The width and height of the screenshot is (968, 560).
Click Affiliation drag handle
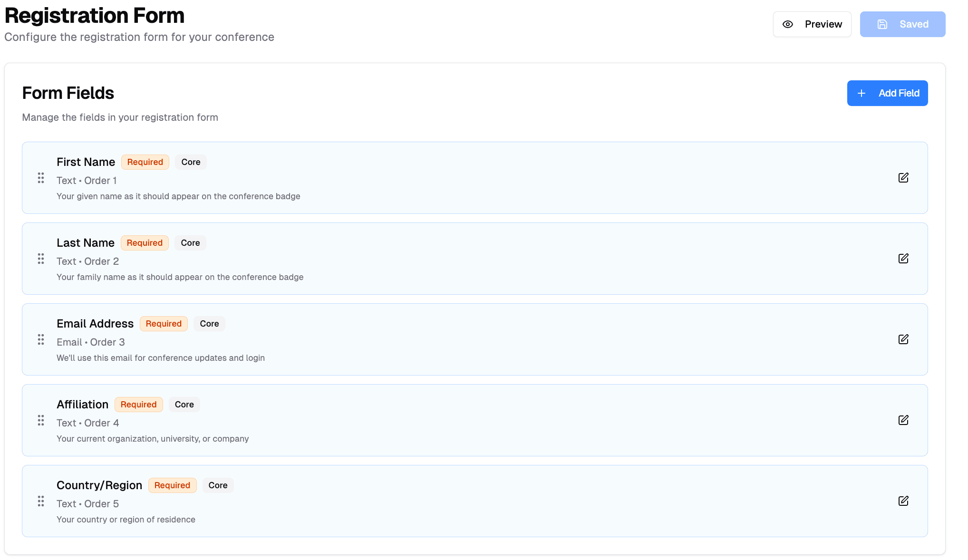(41, 420)
